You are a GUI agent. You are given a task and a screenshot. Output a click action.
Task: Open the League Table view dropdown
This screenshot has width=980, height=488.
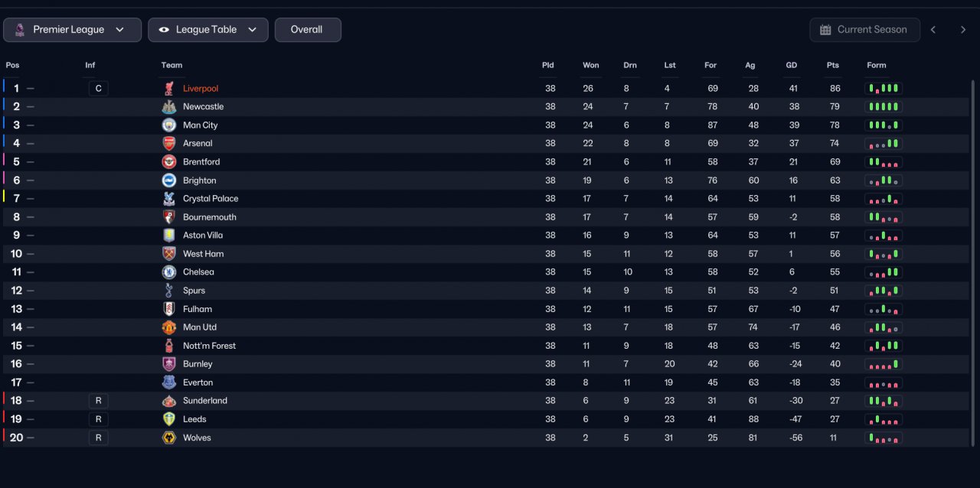(208, 30)
